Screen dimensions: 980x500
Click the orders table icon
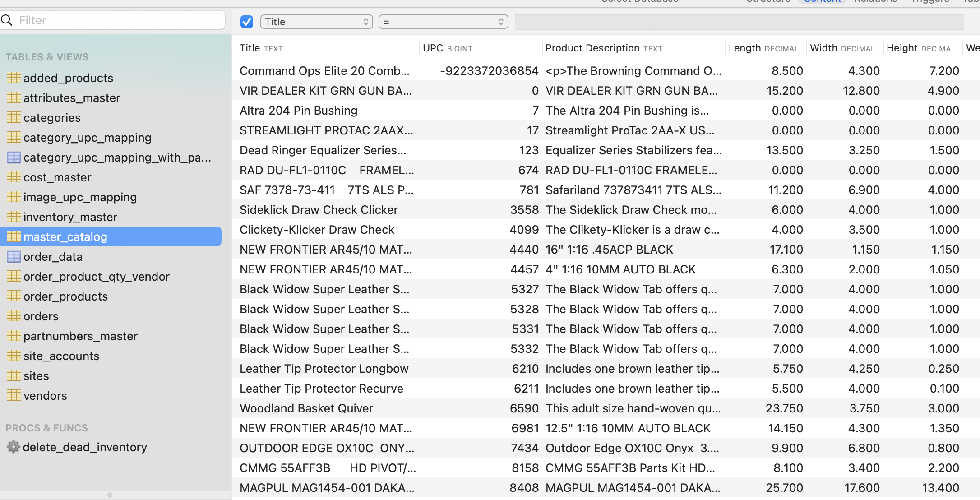pyautogui.click(x=14, y=316)
